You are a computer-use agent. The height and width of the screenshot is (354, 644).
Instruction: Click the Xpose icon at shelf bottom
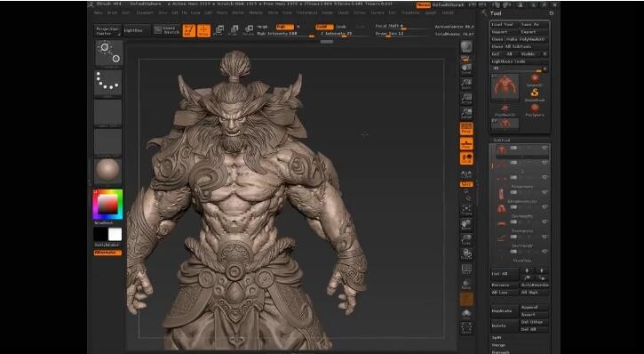466,328
